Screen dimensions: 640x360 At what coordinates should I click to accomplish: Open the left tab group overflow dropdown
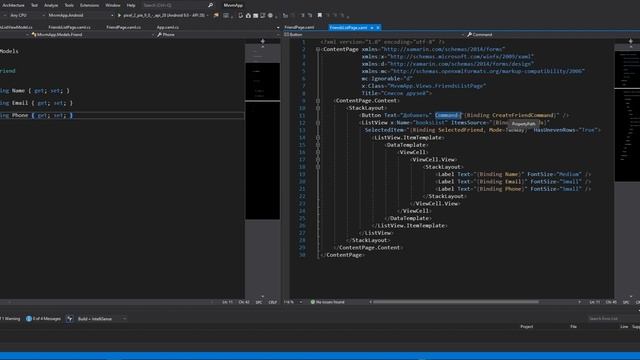coord(278,28)
